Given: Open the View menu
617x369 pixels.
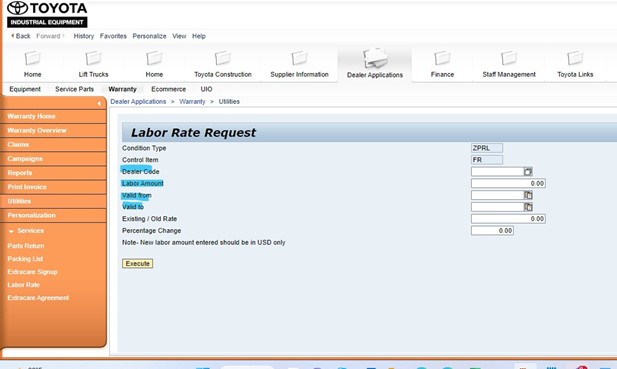Looking at the screenshot, I should pyautogui.click(x=179, y=36).
